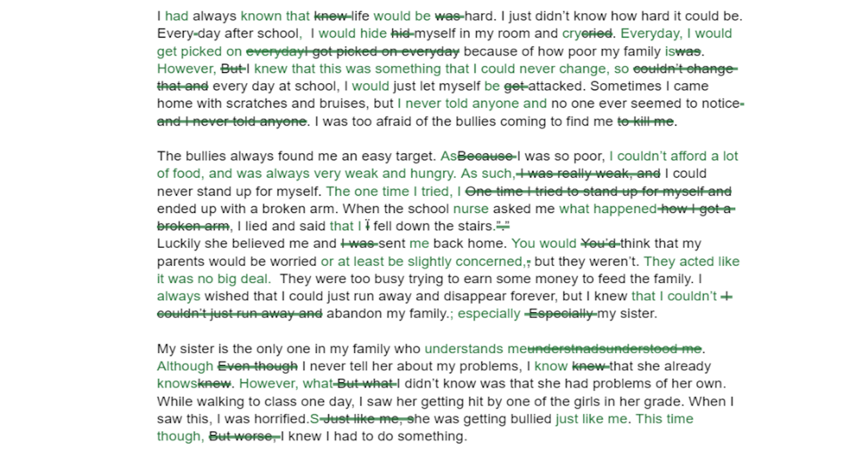The image size is (868, 457).
Task: Click the struck-through phrase "Even though"
Action: (x=258, y=367)
